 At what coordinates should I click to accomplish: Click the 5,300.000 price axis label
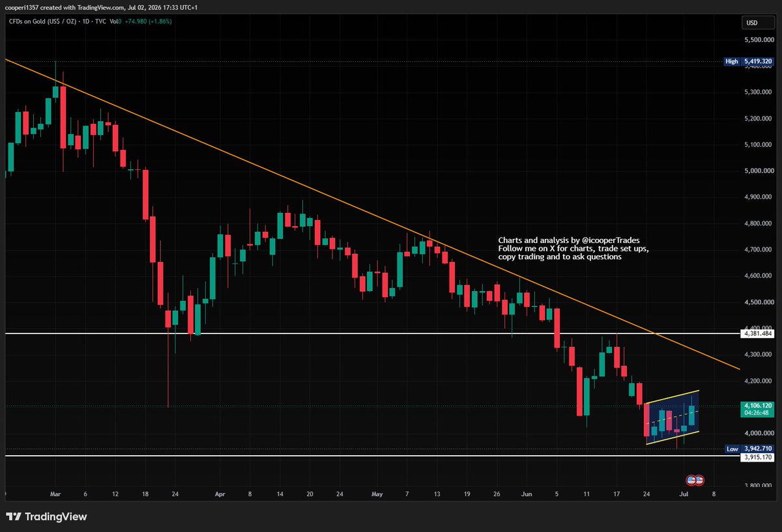click(x=758, y=92)
